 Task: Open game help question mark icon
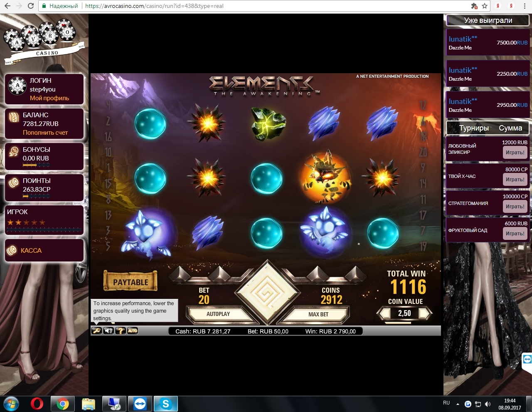pos(121,331)
